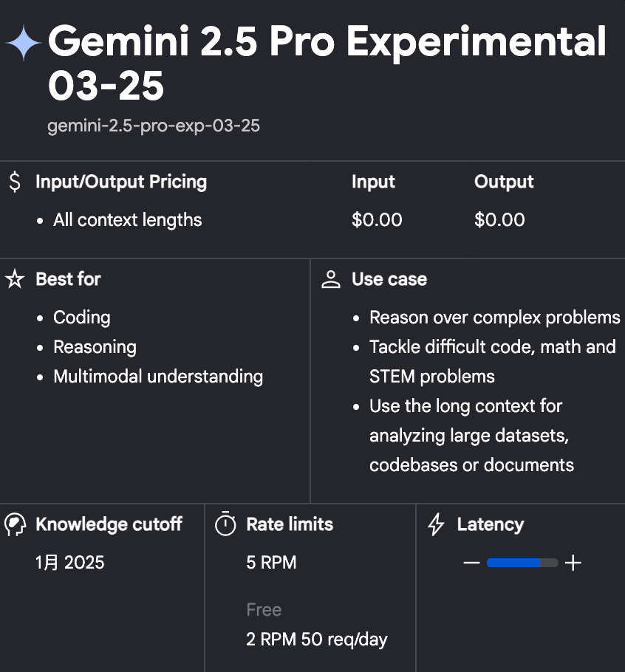The height and width of the screenshot is (672, 625).
Task: Click the $0.00 Input price value
Action: tap(377, 219)
